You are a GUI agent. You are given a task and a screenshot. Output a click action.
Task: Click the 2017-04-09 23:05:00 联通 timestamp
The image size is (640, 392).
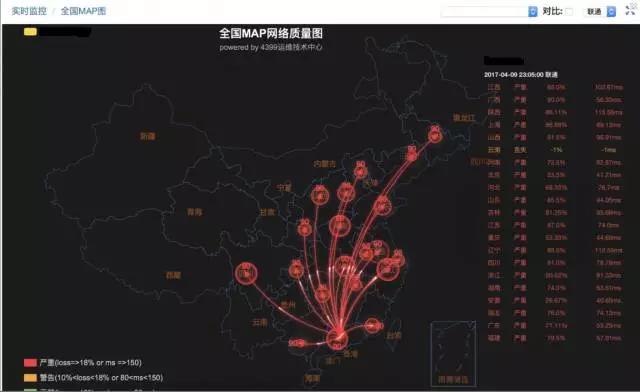pos(521,75)
